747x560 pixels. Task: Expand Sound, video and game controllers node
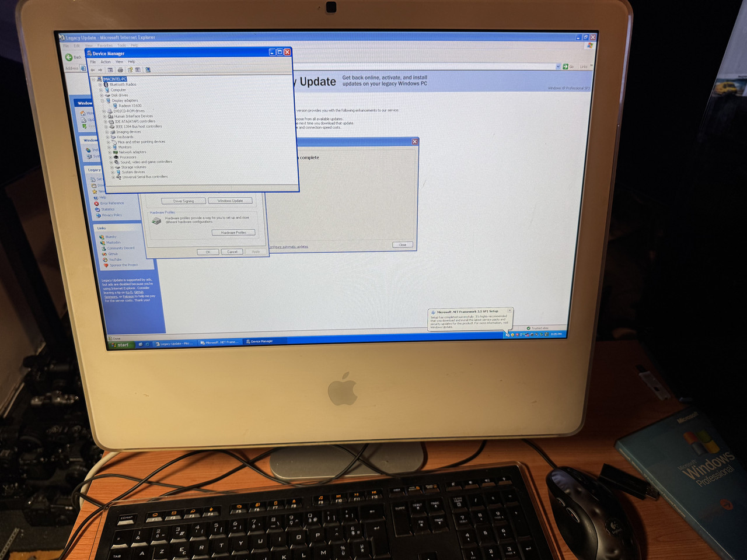pos(111,162)
